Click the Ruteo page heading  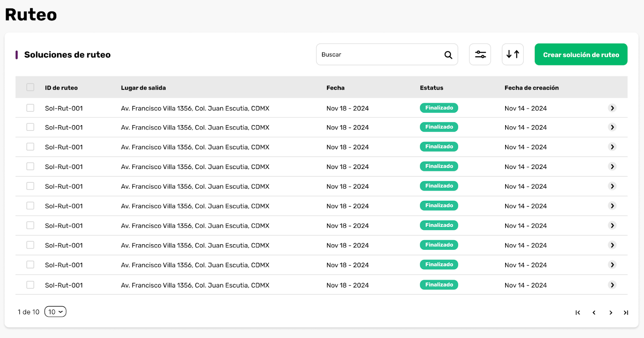click(31, 15)
